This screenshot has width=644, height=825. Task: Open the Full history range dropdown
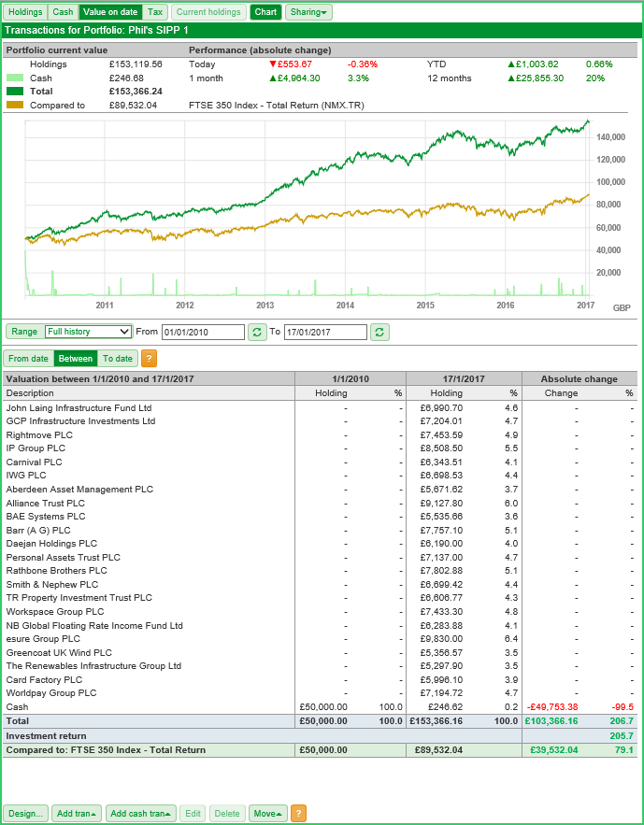coord(89,332)
